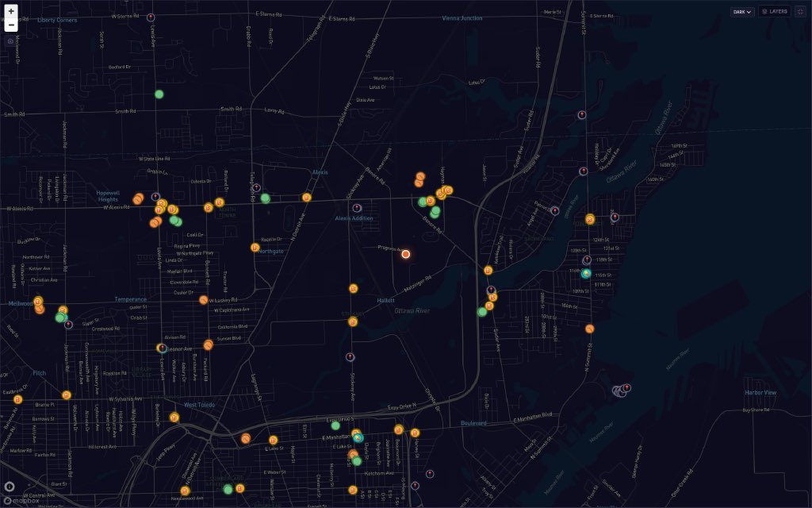Select the pin marker on Stickney Ave

click(350, 357)
